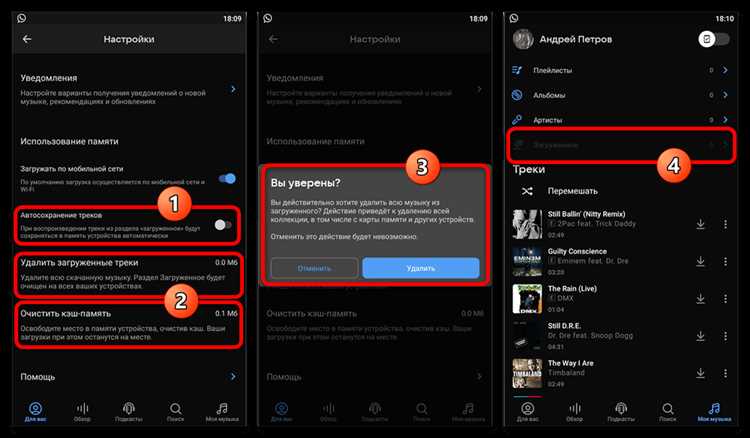The image size is (750, 438).
Task: Play The Rain (Live) via its cover
Action: (527, 299)
